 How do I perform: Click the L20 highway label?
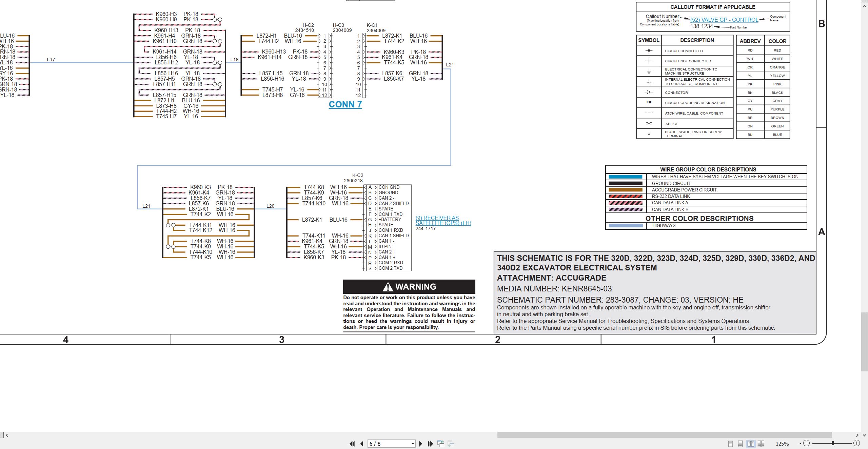(270, 206)
